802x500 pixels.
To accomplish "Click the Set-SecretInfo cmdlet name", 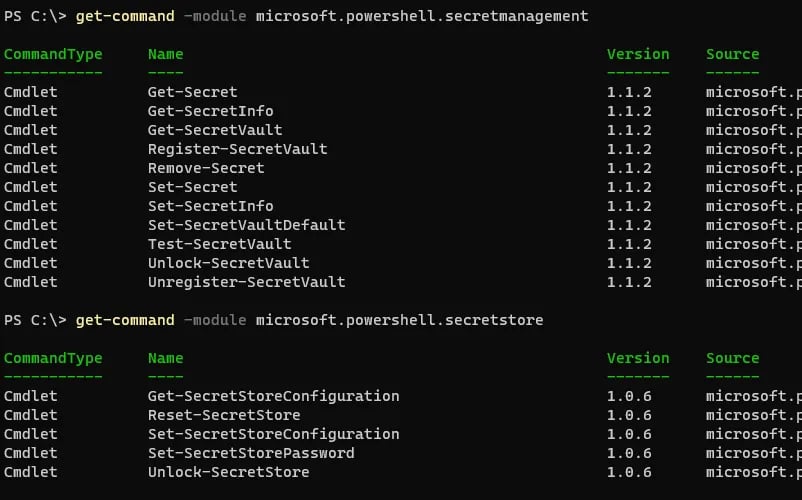I will pos(210,206).
